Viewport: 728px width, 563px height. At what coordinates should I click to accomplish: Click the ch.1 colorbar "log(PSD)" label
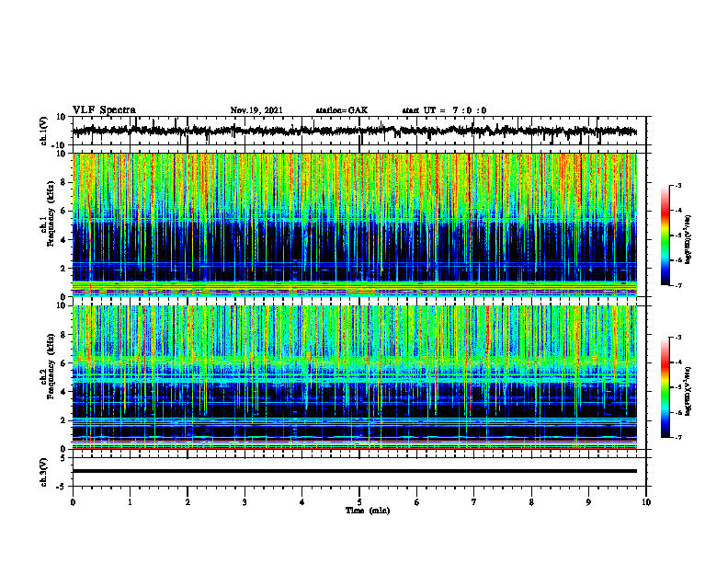coord(688,240)
